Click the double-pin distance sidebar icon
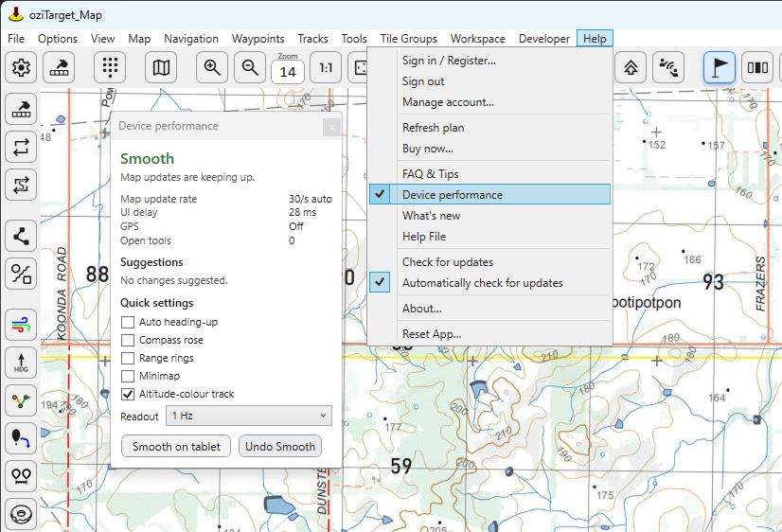This screenshot has width=782, height=532. point(21,476)
